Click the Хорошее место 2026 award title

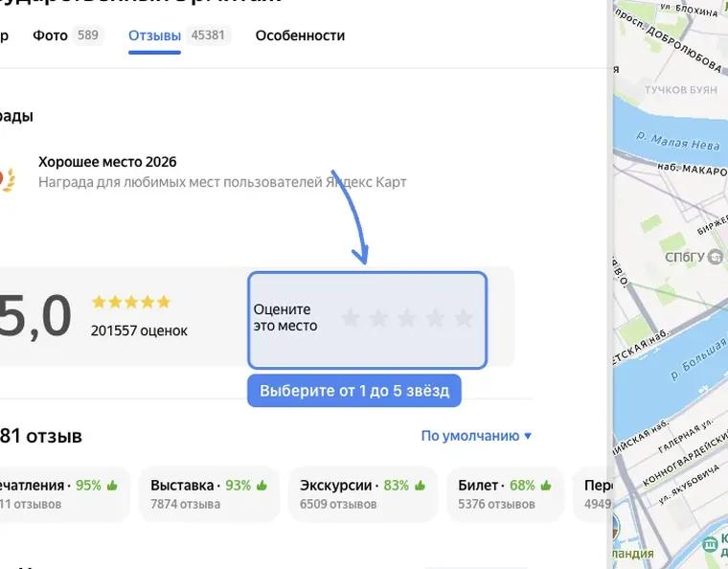point(107,162)
